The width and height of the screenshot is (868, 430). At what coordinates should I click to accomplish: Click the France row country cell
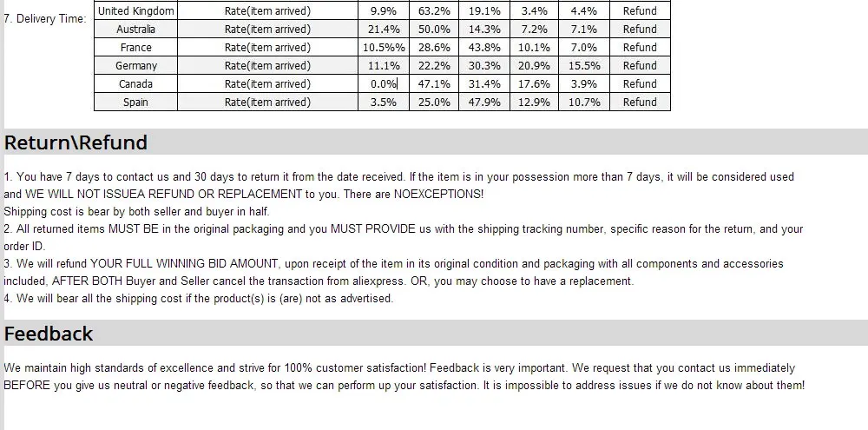point(135,47)
